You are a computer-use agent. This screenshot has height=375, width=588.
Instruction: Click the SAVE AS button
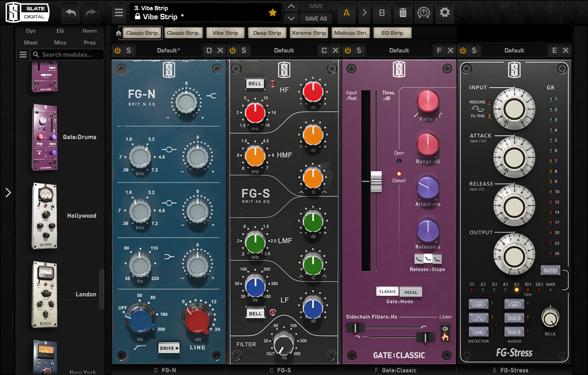click(x=316, y=18)
